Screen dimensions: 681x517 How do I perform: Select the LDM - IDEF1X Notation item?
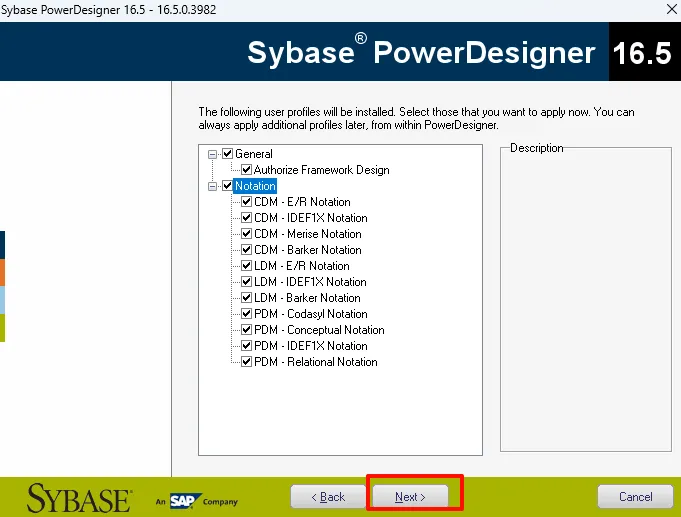tap(310, 282)
